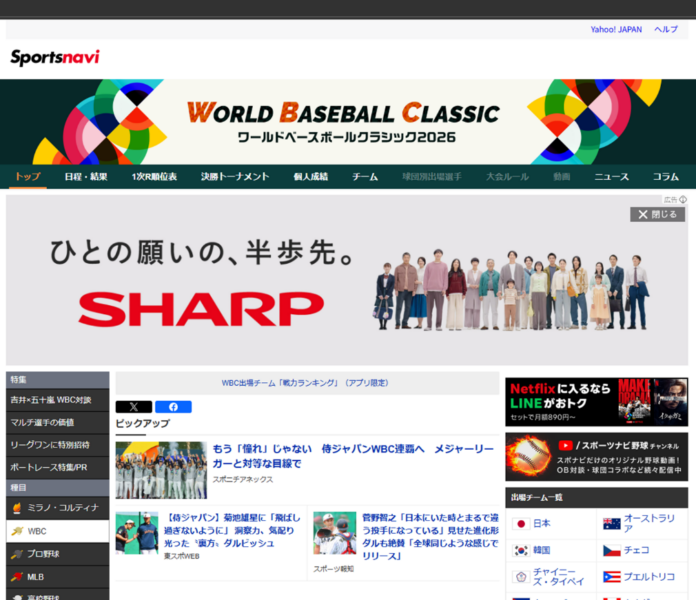Open MLB in the sidebar
The height and width of the screenshot is (600, 696).
click(57, 577)
